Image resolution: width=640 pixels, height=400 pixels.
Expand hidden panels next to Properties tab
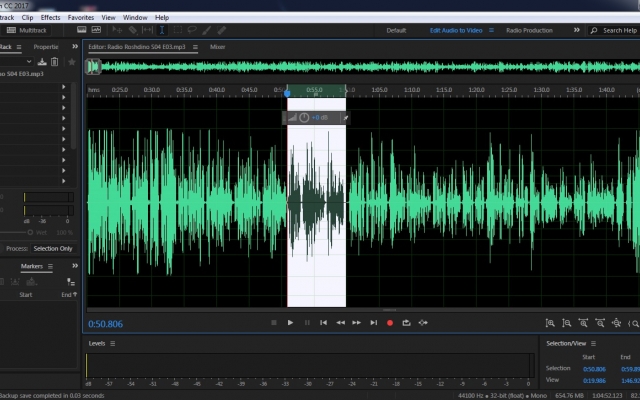[75, 47]
